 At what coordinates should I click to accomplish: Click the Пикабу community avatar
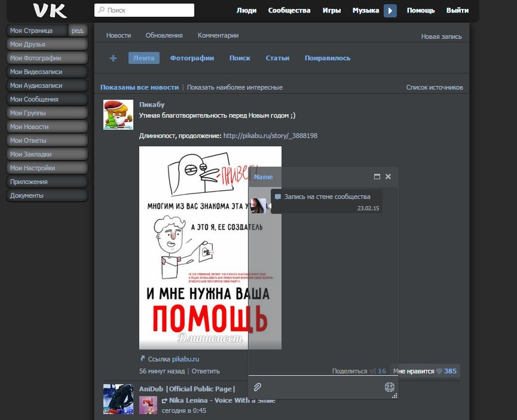click(118, 115)
